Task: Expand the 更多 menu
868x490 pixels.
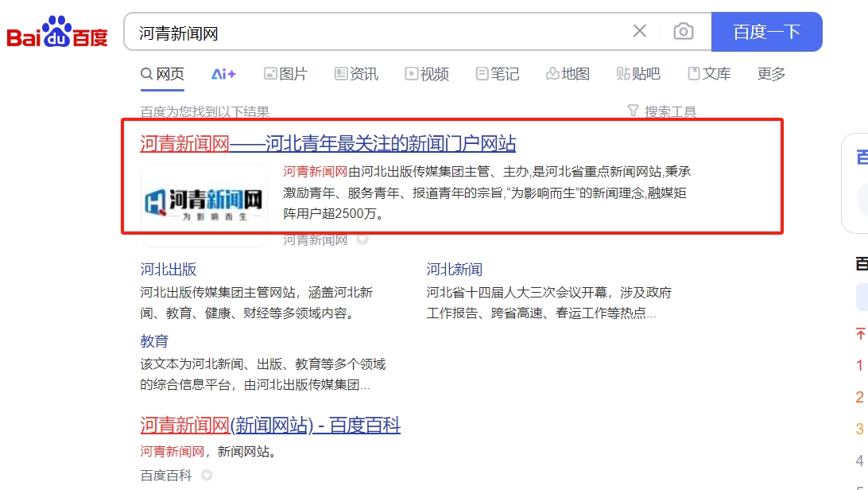Action: click(x=772, y=74)
